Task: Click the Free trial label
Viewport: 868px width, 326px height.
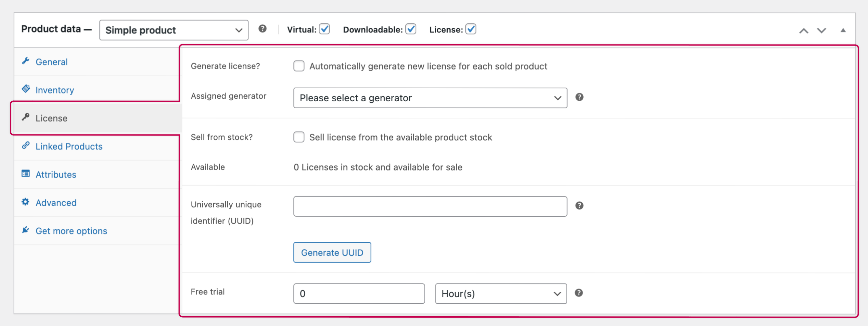Action: point(208,292)
